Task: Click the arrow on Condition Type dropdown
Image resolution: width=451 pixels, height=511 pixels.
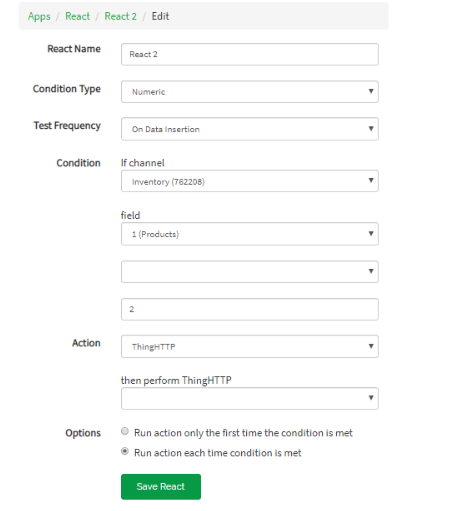Action: click(371, 91)
